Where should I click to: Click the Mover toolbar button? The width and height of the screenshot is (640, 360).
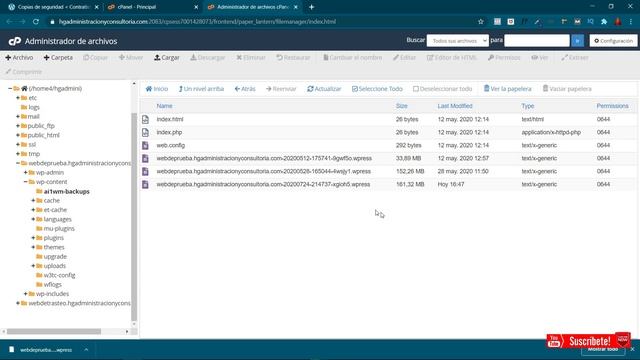(x=131, y=58)
